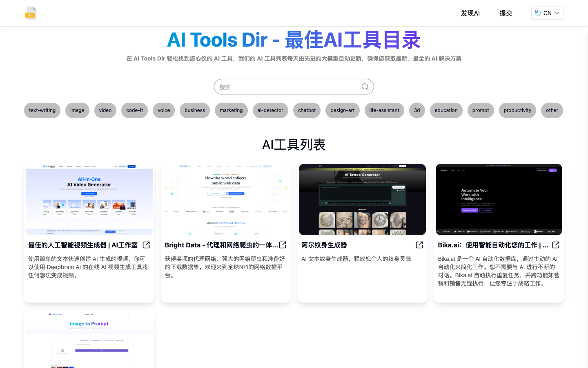Click the Bright Data - 代理和网络爬虫 title
Image resolution: width=588 pixels, height=368 pixels.
tap(221, 245)
